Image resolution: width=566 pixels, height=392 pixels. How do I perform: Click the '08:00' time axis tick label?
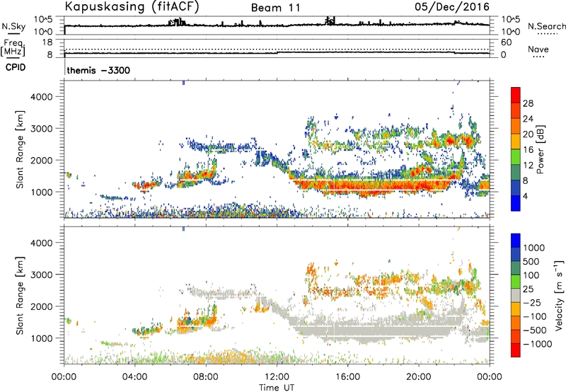click(206, 377)
